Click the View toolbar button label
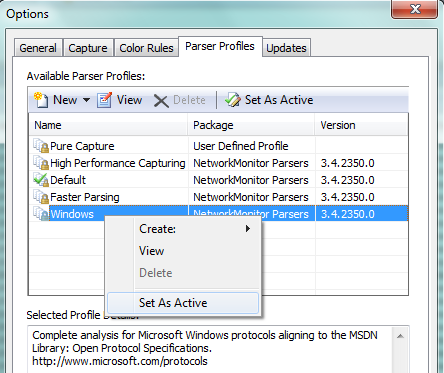 pyautogui.click(x=129, y=100)
